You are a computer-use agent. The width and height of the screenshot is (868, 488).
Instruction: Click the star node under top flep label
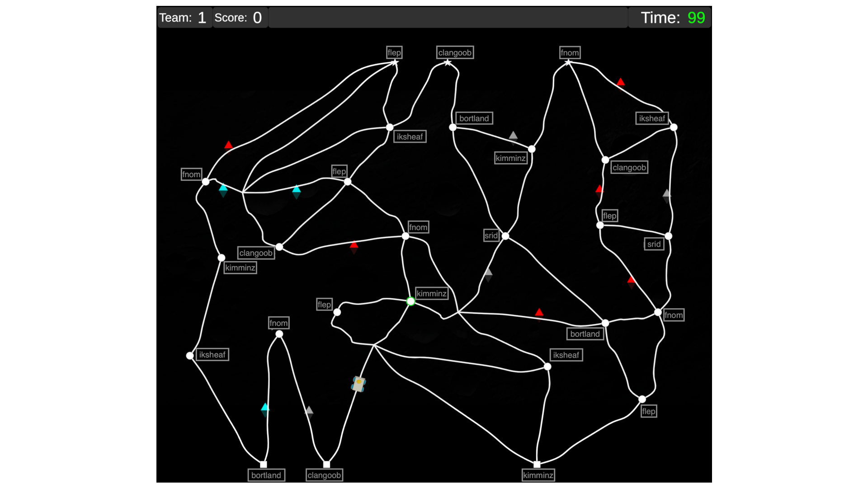coord(395,63)
